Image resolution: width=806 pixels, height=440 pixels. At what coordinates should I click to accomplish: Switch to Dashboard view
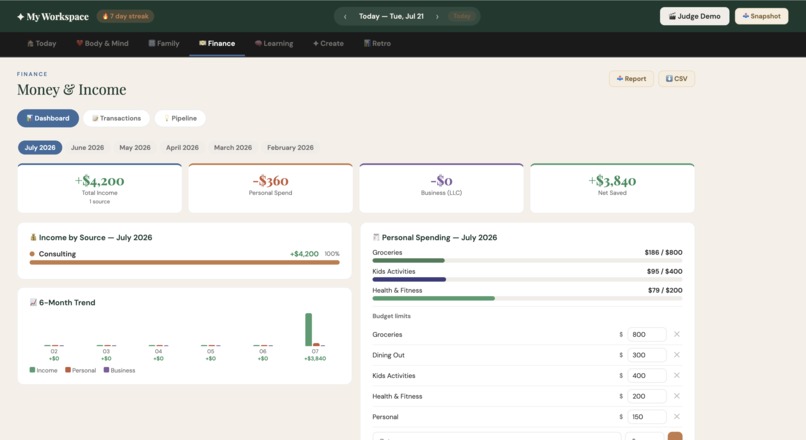[48, 118]
